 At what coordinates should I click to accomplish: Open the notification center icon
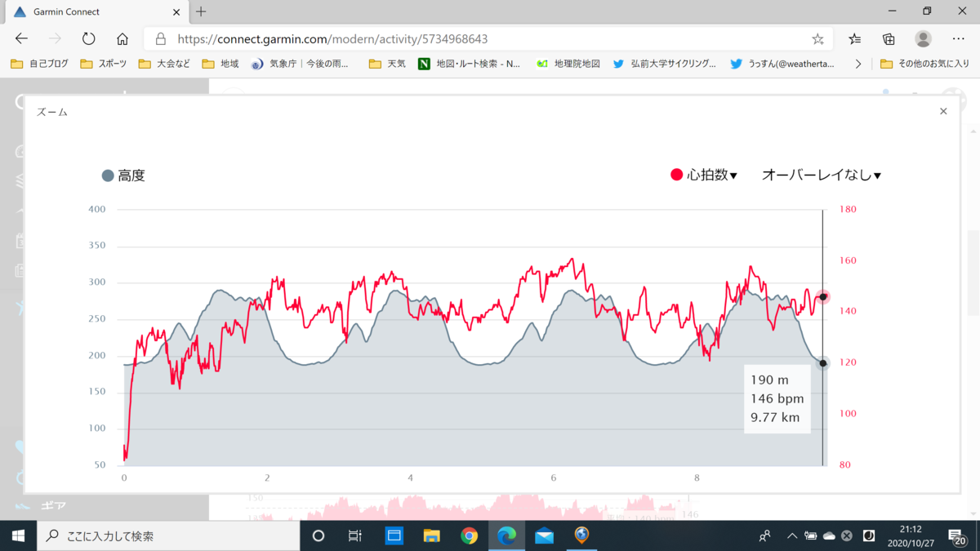[958, 535]
